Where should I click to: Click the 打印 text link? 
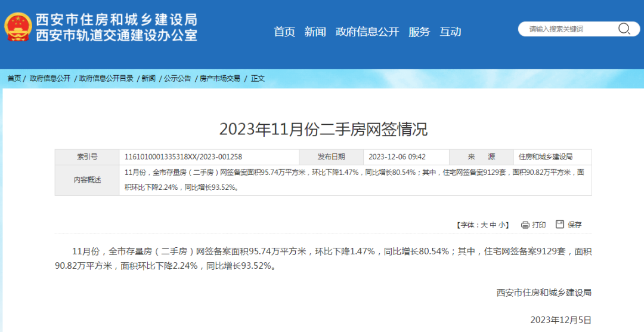coord(539,225)
